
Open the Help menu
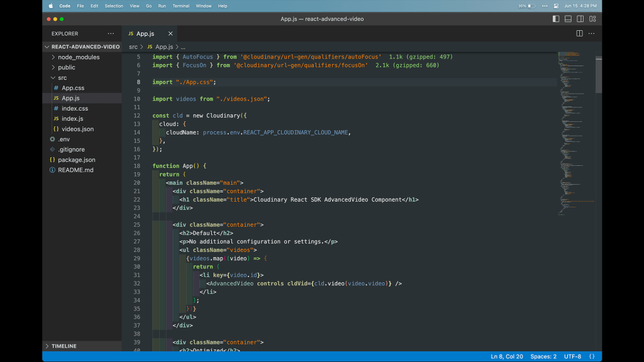(x=223, y=6)
